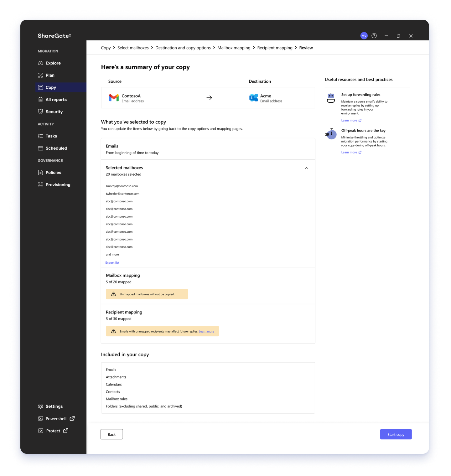Viewport: 451px width, 476px height.
Task: Open Protect in the sidebar
Action: click(x=53, y=431)
